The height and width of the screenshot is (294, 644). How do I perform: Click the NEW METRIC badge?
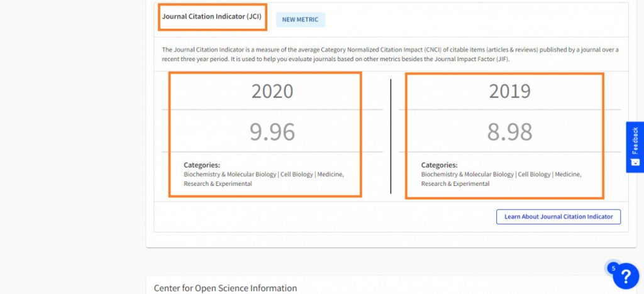[x=300, y=19]
